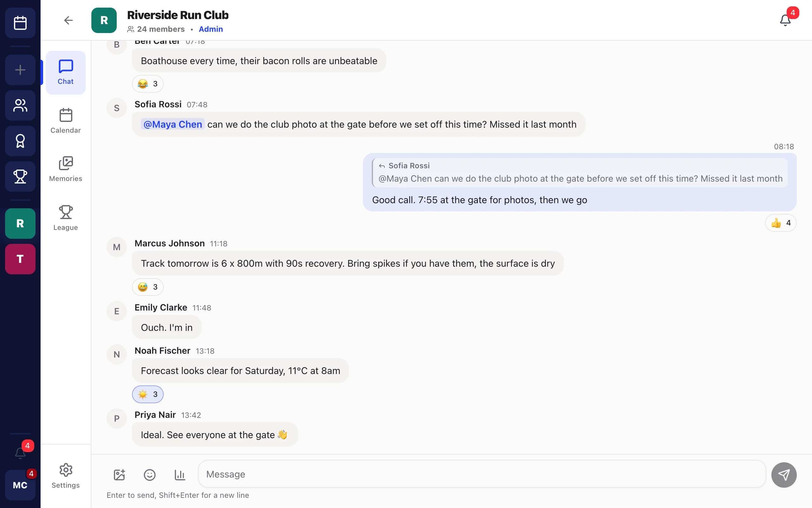
Task: Switch to the Memories tab
Action: point(65,169)
